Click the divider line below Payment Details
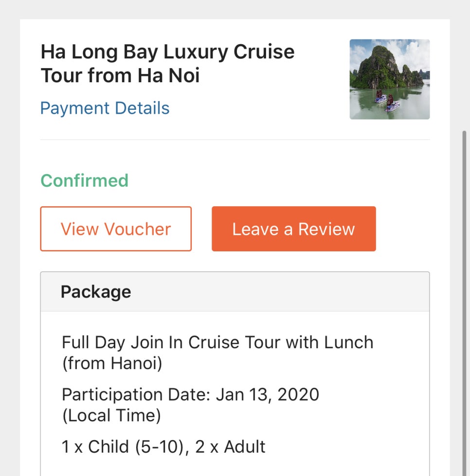 [x=235, y=140]
